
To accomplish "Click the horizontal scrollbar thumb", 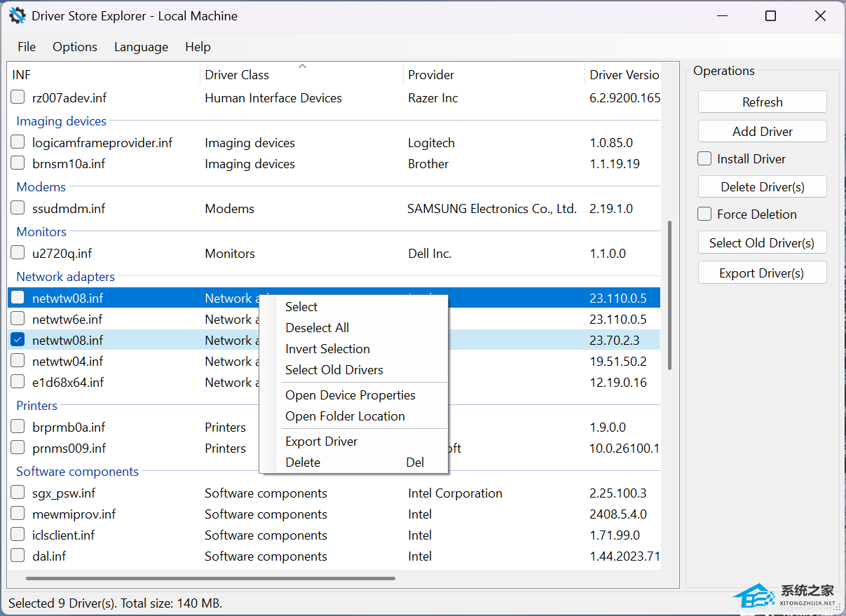I will pyautogui.click(x=210, y=578).
